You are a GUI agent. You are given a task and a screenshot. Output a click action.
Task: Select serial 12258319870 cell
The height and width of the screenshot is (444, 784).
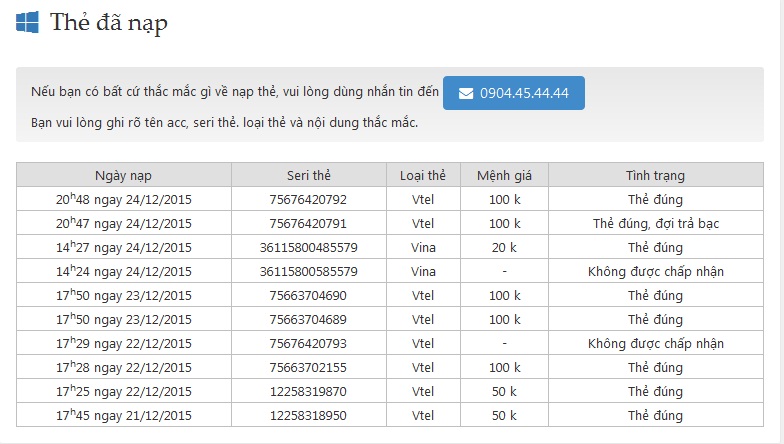click(308, 392)
